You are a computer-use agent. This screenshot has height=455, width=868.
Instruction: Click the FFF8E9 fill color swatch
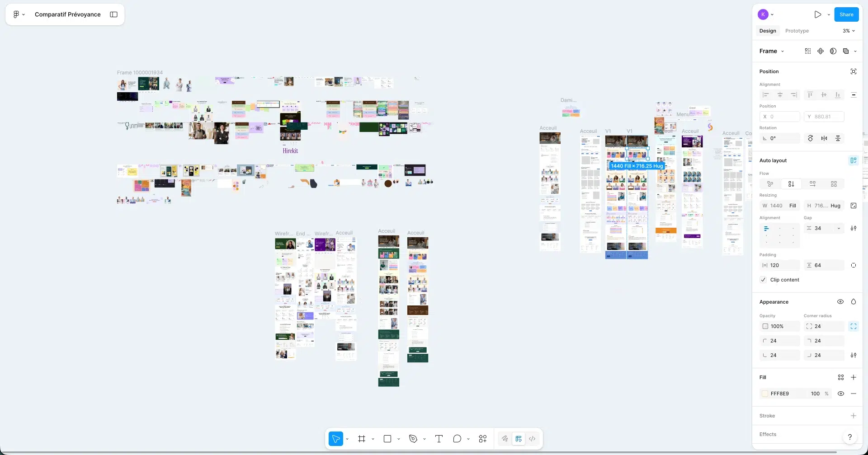pos(765,394)
